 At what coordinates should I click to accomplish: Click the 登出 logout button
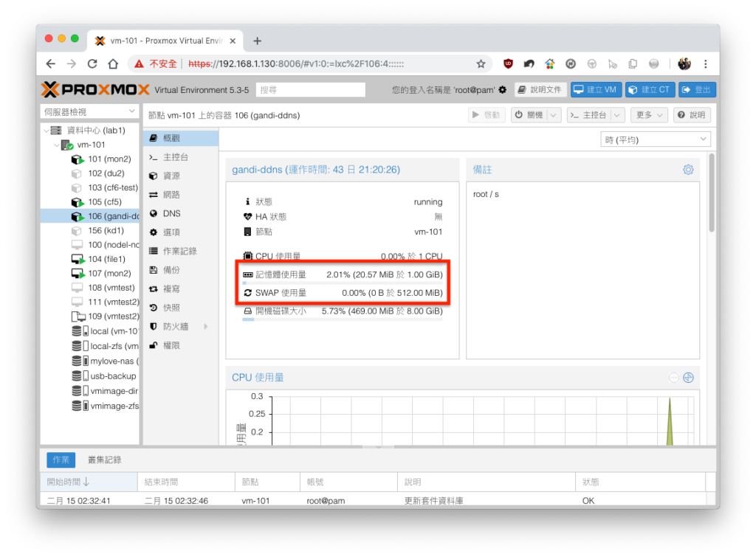(697, 89)
